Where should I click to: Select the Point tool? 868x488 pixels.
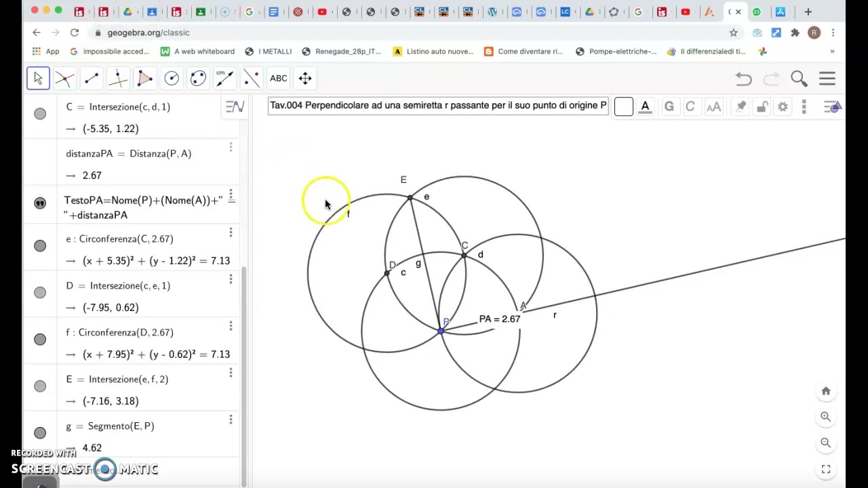click(65, 78)
